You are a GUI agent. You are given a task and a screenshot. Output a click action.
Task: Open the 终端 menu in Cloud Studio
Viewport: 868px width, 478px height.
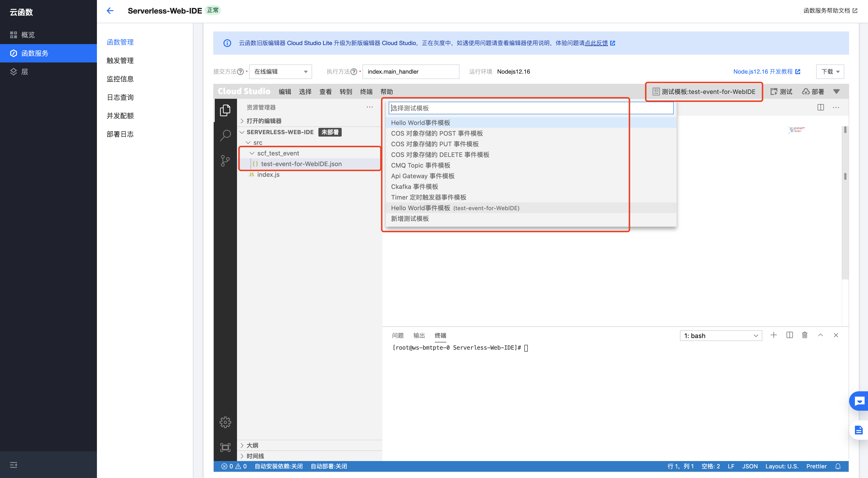tap(366, 92)
